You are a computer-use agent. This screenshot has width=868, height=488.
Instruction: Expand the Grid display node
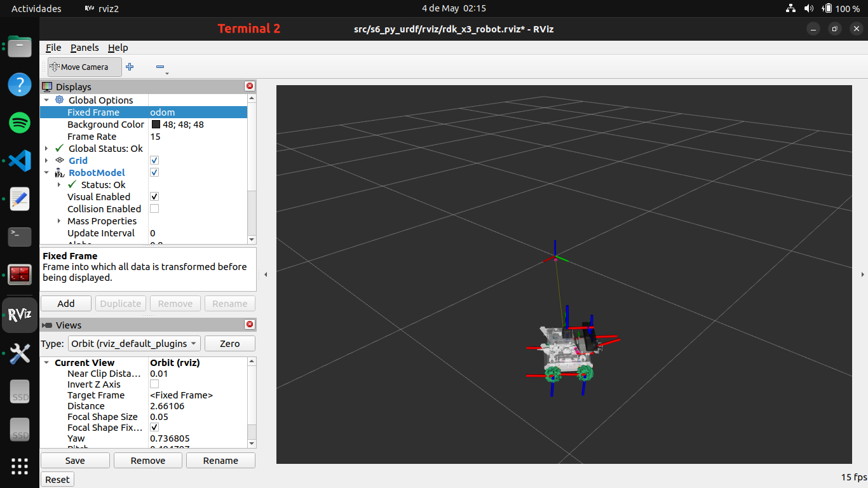pos(46,160)
